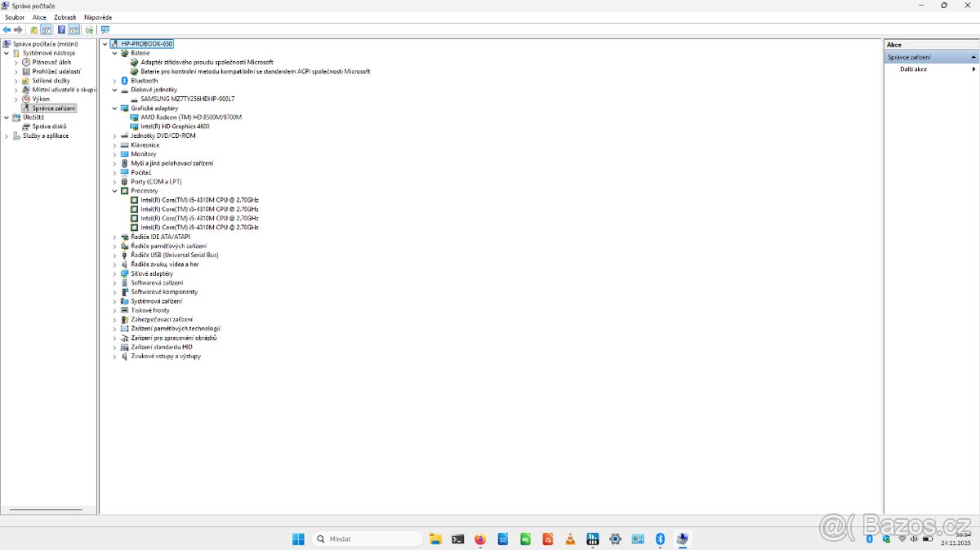Select Správce zařízení in the left tree
This screenshot has height=550, width=980.
click(54, 108)
